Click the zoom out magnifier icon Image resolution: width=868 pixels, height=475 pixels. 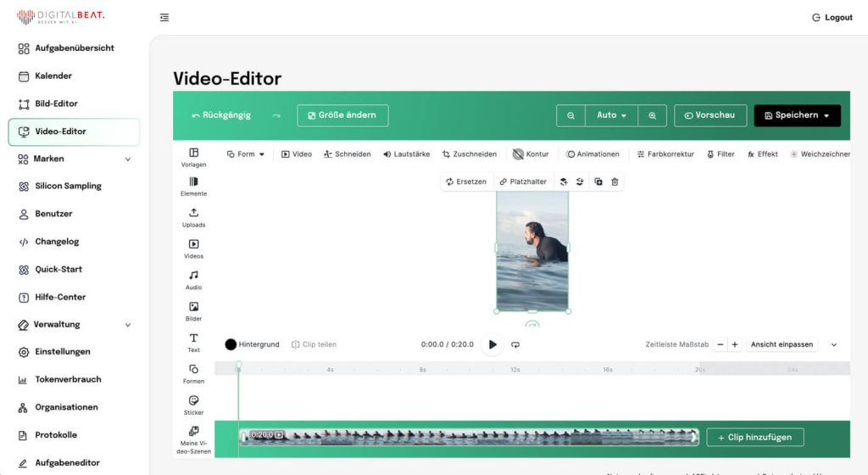coord(571,115)
